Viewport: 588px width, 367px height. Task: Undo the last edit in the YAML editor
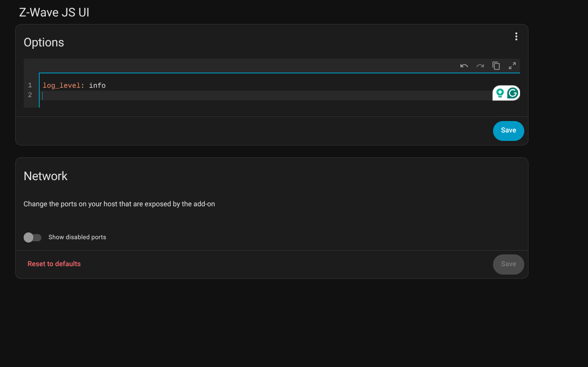(x=464, y=66)
